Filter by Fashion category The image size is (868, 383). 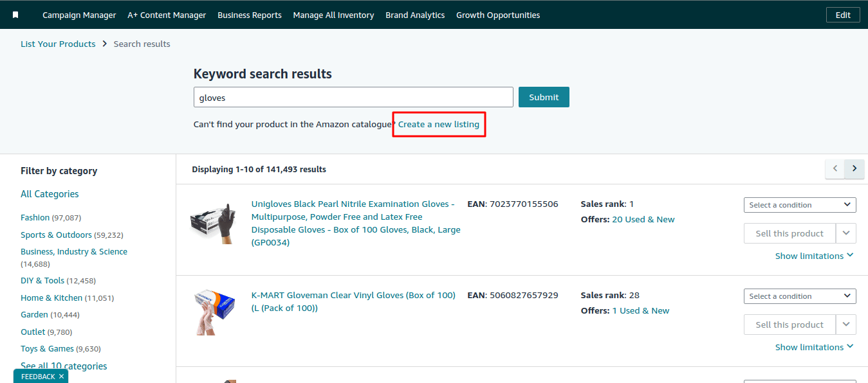pos(35,218)
